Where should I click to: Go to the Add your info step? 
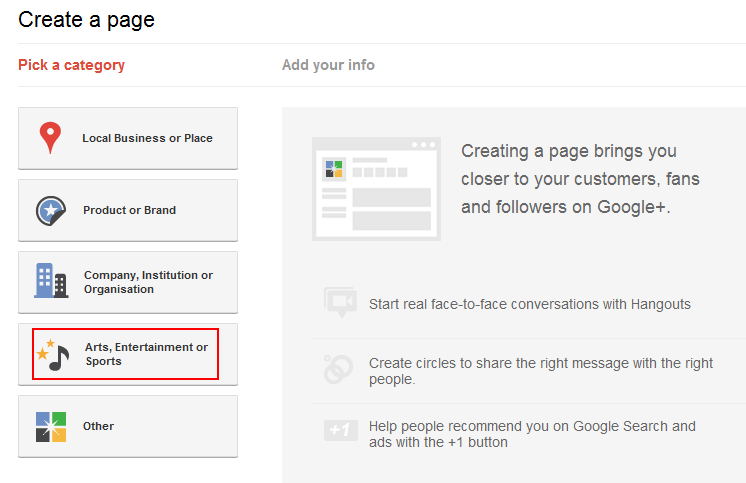pos(328,65)
